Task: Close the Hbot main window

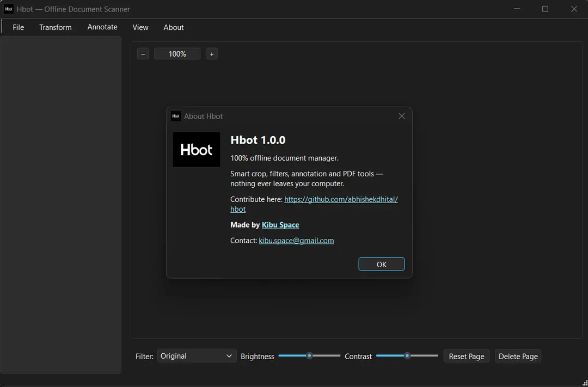Action: pos(574,9)
